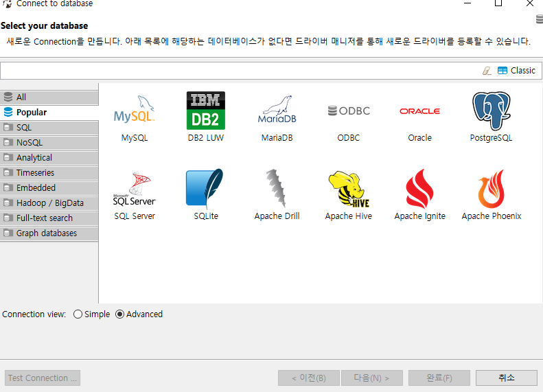Image resolution: width=543 pixels, height=392 pixels.
Task: Finish with the 완료(F) button
Action: 439,378
